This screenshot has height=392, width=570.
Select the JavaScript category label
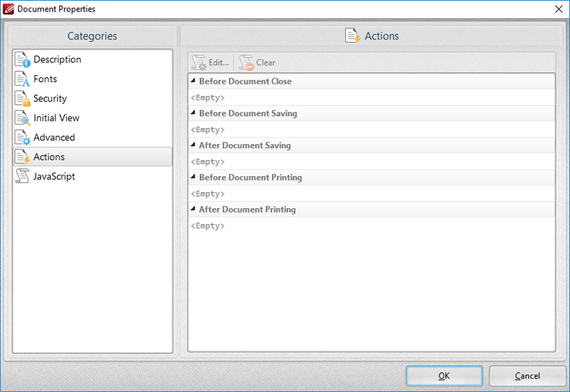point(54,176)
